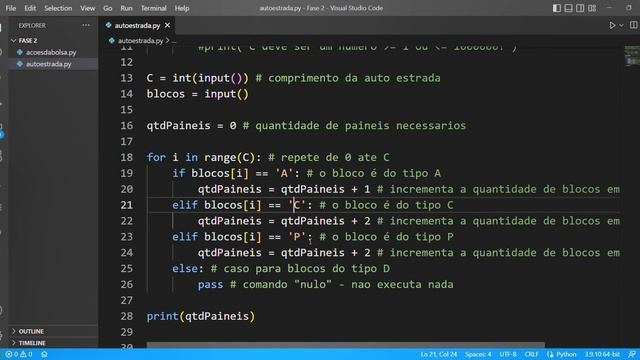Open Explorer more actions ellipsis
This screenshot has width=640, height=360.
pos(86,25)
